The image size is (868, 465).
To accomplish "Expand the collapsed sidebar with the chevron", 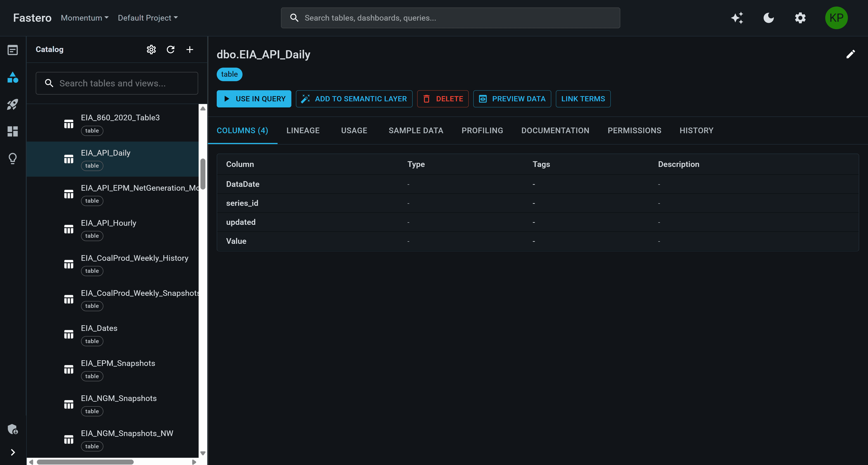I will [x=12, y=452].
